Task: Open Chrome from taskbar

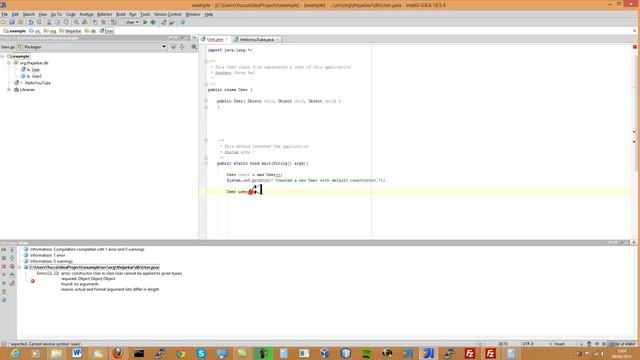Action: [x=180, y=353]
